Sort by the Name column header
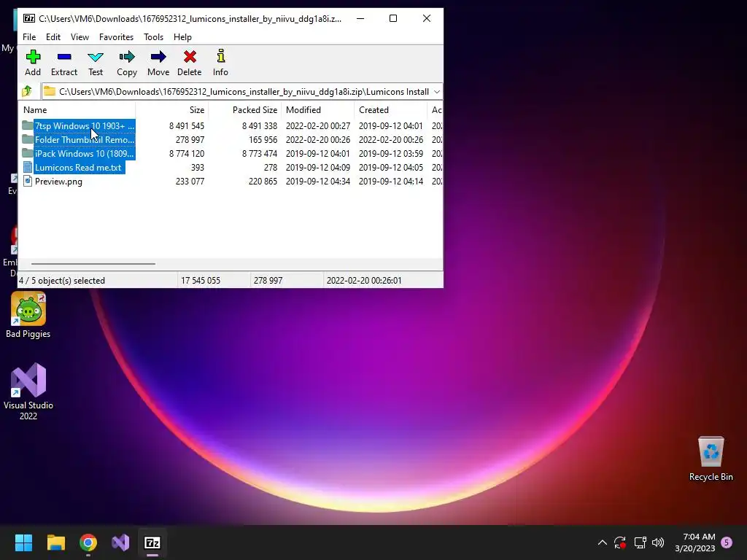The height and width of the screenshot is (560, 747). click(x=77, y=110)
